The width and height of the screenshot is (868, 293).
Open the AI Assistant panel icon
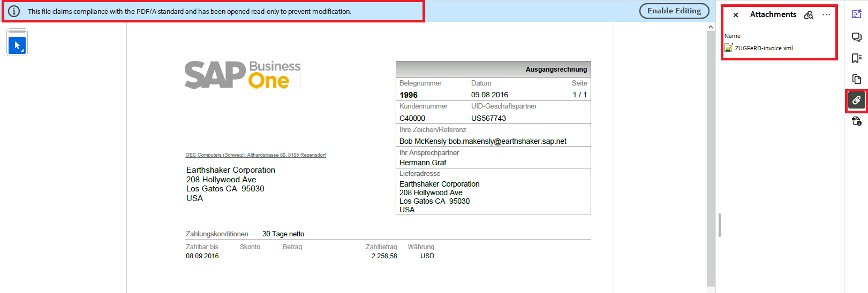(x=856, y=14)
